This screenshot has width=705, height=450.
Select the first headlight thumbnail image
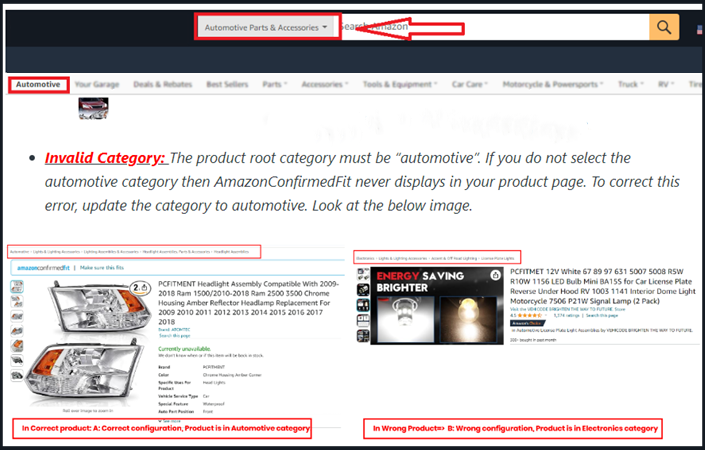[15, 288]
